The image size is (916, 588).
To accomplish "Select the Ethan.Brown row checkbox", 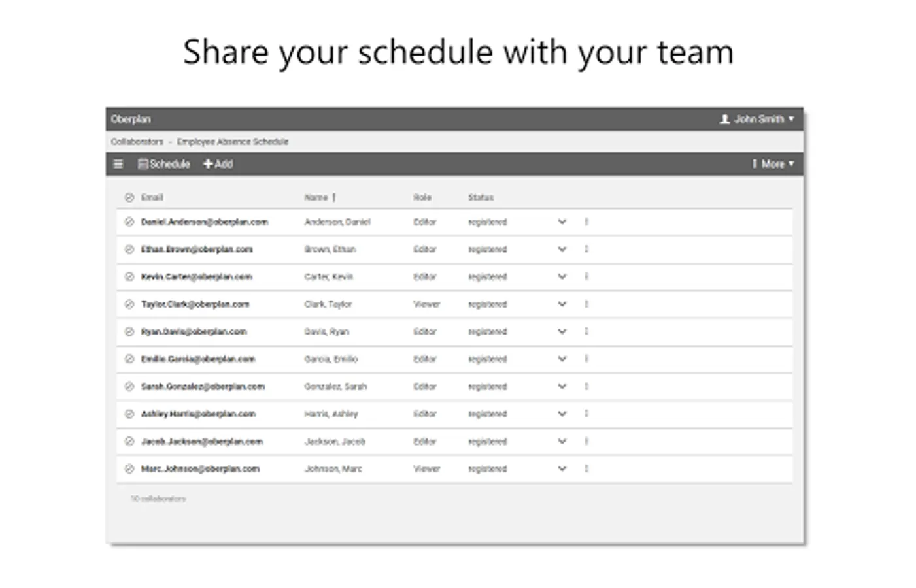I will pyautogui.click(x=129, y=250).
